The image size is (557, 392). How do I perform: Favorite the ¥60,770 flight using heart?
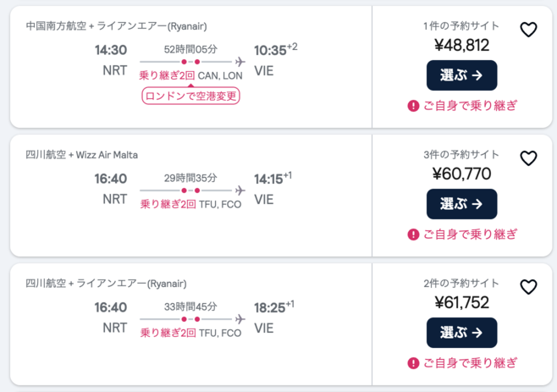(x=528, y=158)
